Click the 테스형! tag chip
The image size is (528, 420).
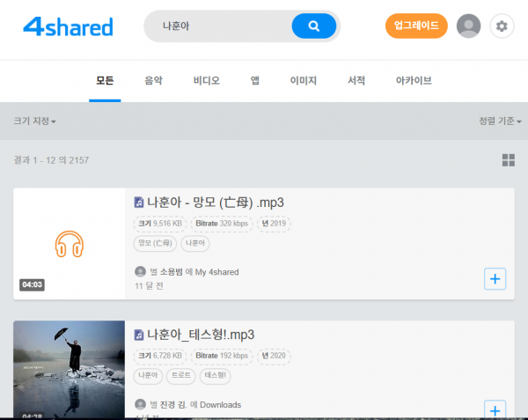click(x=216, y=376)
